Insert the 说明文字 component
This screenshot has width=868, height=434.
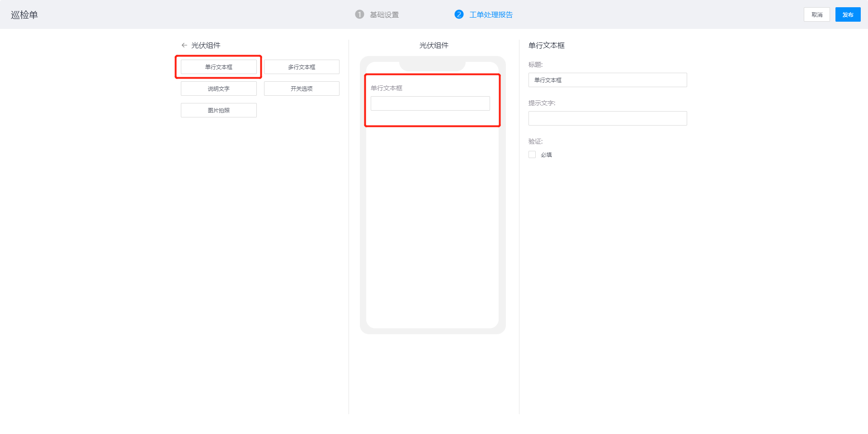[218, 89]
